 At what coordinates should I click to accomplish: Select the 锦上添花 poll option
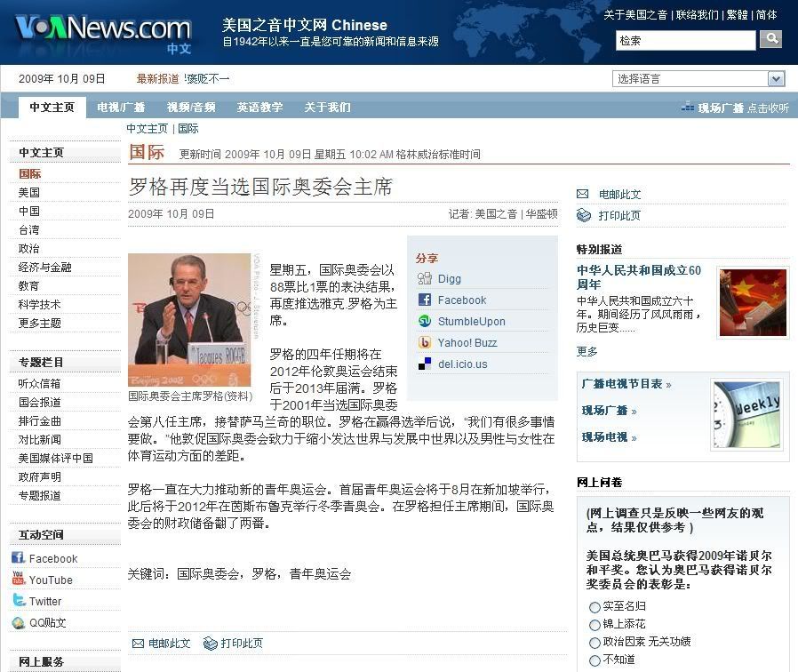(x=595, y=625)
